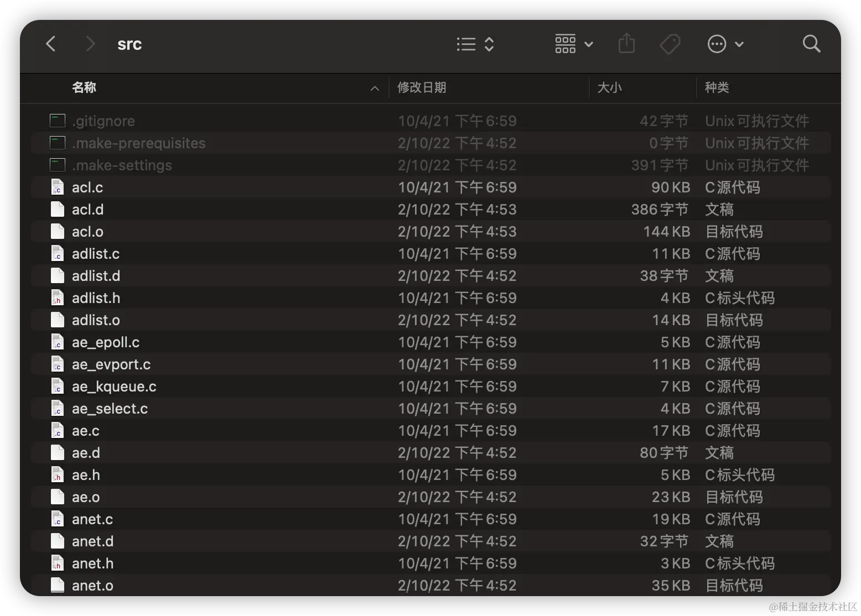Click the src folder title
This screenshot has height=616, width=861.
pyautogui.click(x=129, y=44)
